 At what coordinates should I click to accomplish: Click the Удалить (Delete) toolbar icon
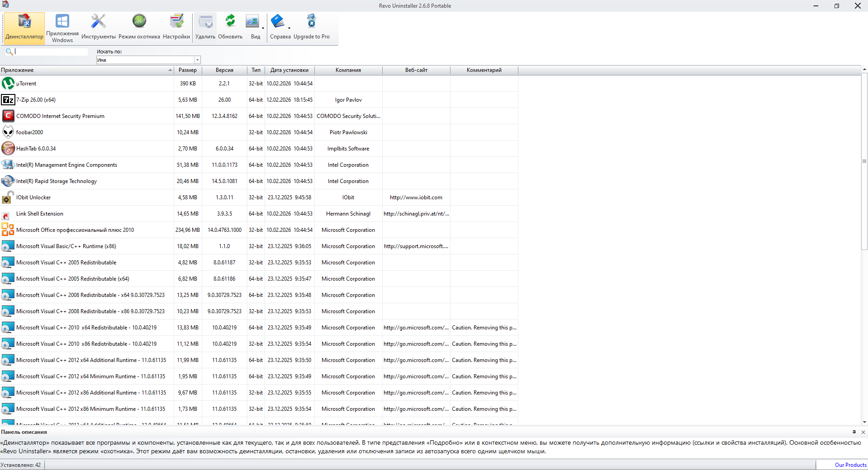click(205, 28)
